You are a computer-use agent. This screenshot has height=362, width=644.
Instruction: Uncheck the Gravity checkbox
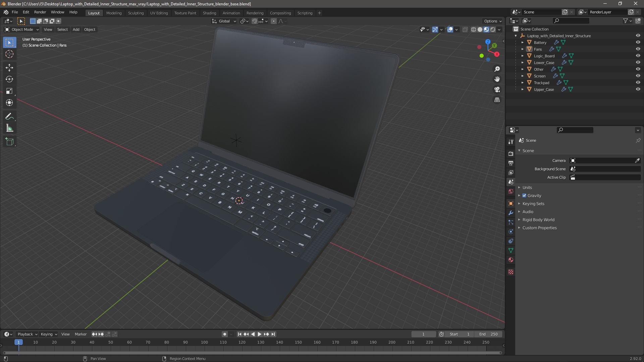524,195
